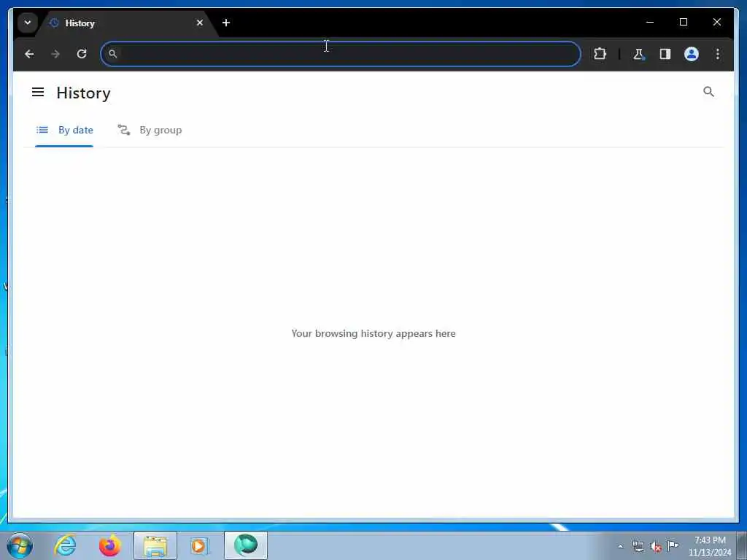Close the browser window

[x=716, y=22]
